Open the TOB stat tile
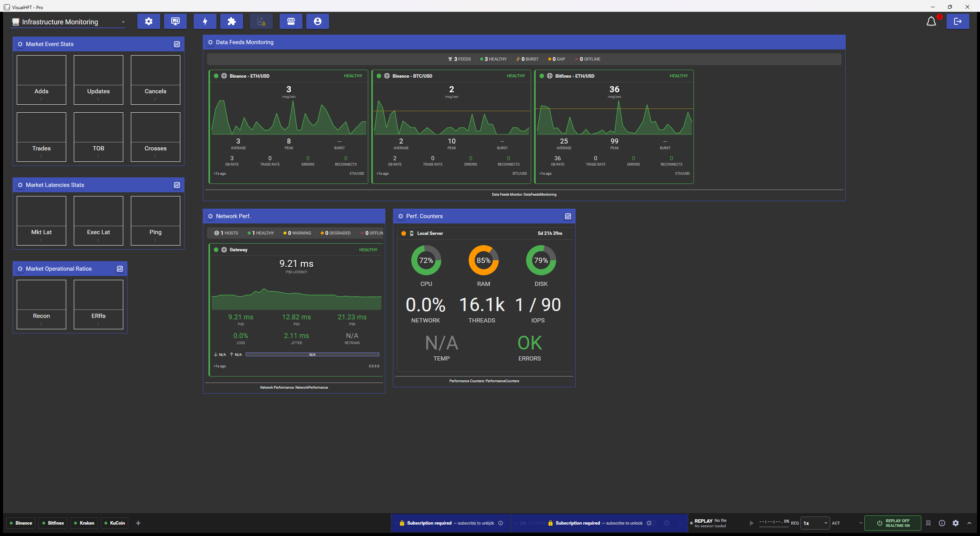This screenshot has height=536, width=980. [x=99, y=137]
